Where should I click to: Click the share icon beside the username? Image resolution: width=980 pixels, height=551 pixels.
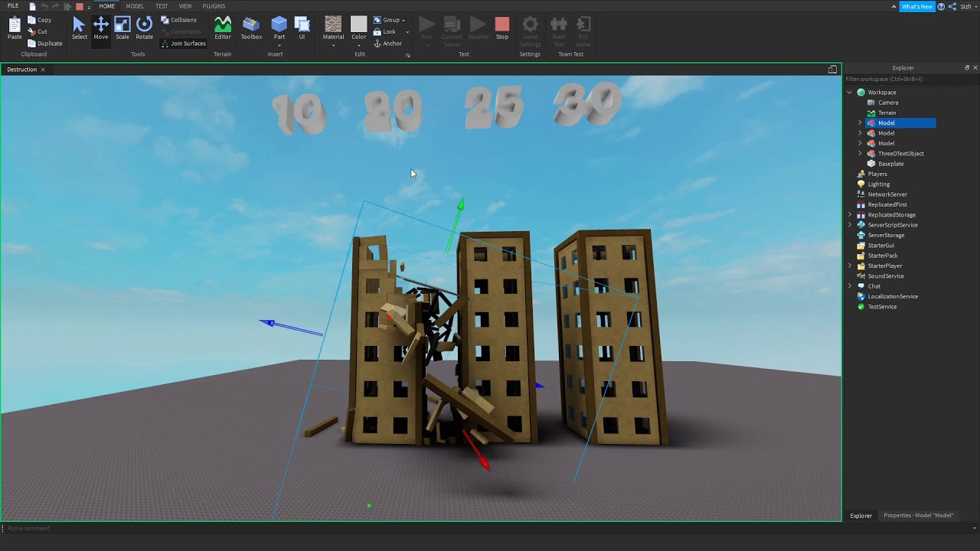pos(952,6)
